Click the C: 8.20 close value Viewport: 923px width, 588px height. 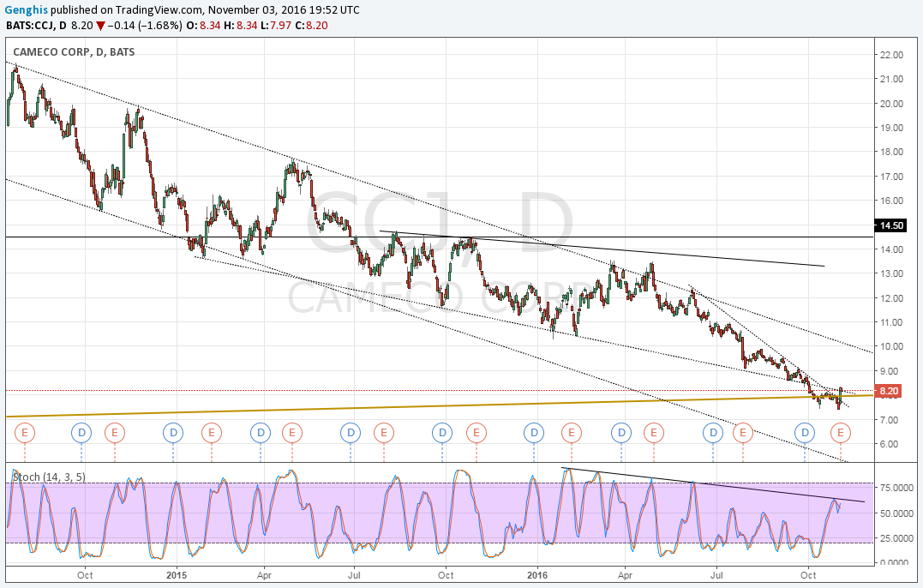(311, 26)
